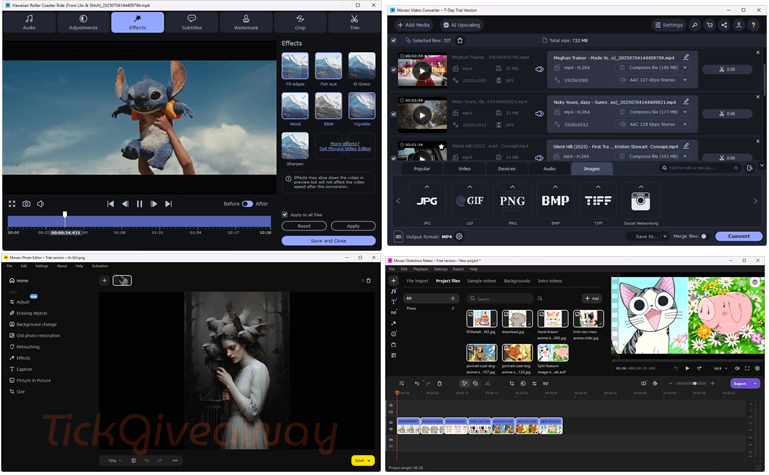Image resolution: width=769 pixels, height=475 pixels.
Task: Open the Audio tab in the effects editor
Action: coord(29,23)
